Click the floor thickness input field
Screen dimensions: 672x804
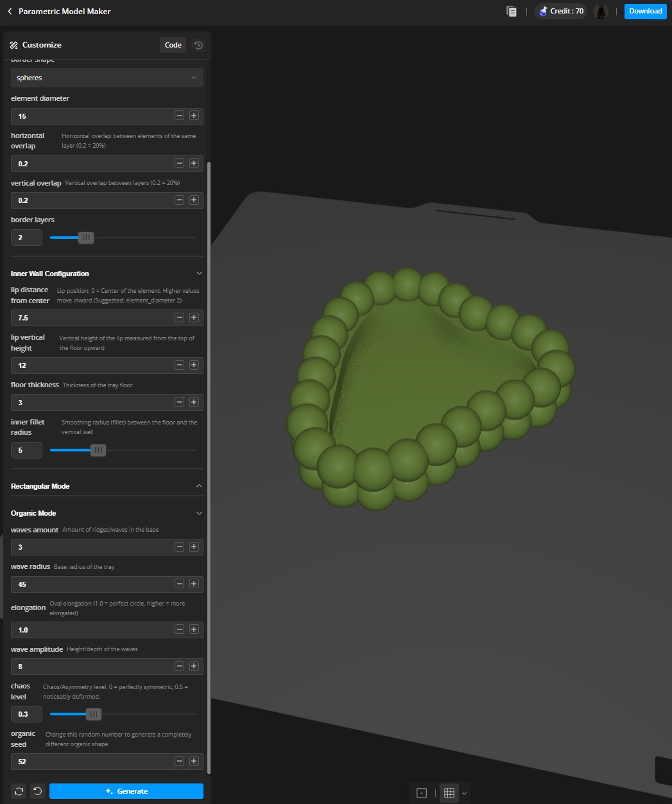pos(107,403)
